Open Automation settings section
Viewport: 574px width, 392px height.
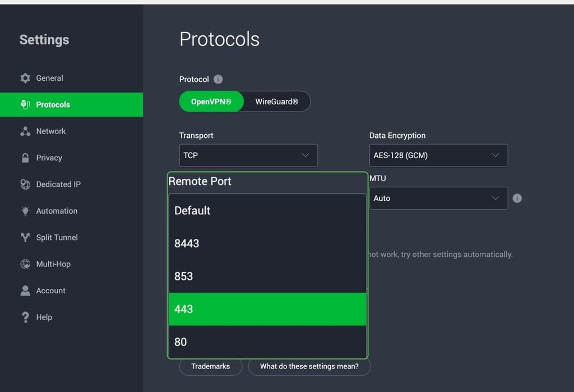point(71,211)
